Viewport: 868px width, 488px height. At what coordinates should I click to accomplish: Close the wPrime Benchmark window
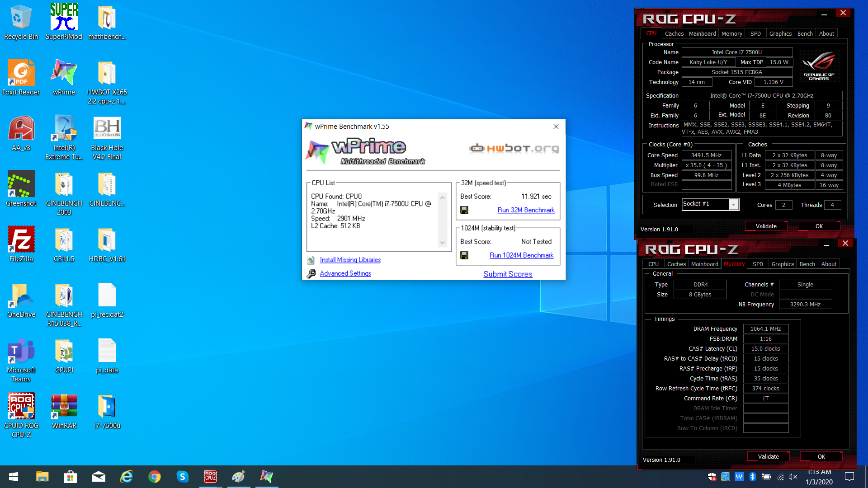(x=556, y=127)
